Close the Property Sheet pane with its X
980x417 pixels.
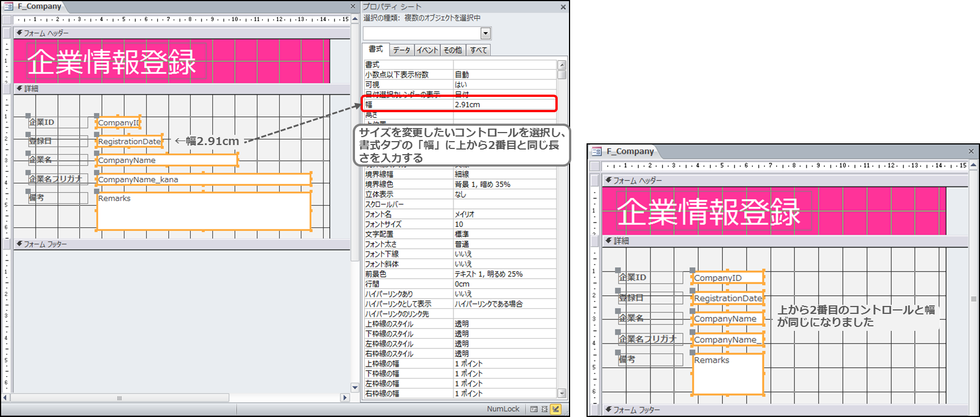[x=563, y=7]
